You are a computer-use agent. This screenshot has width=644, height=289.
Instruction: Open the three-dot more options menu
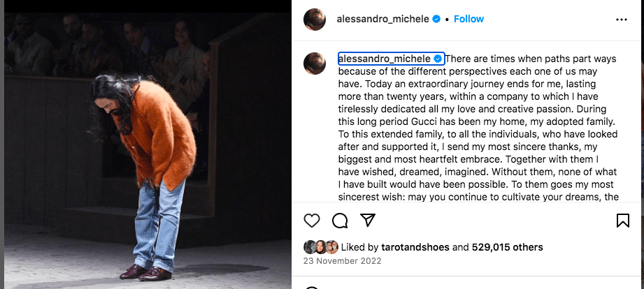(622, 20)
